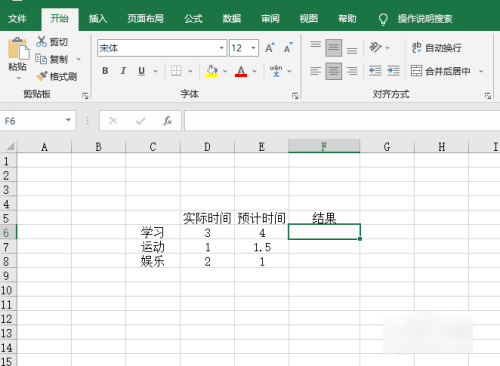Viewport: 500px width, 366px height.
Task: Open clipboard 剪贴板 dialog launcher
Action: [85, 96]
